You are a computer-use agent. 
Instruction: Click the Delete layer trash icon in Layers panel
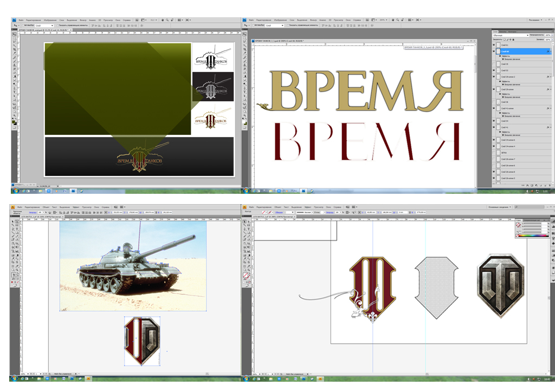pos(550,186)
